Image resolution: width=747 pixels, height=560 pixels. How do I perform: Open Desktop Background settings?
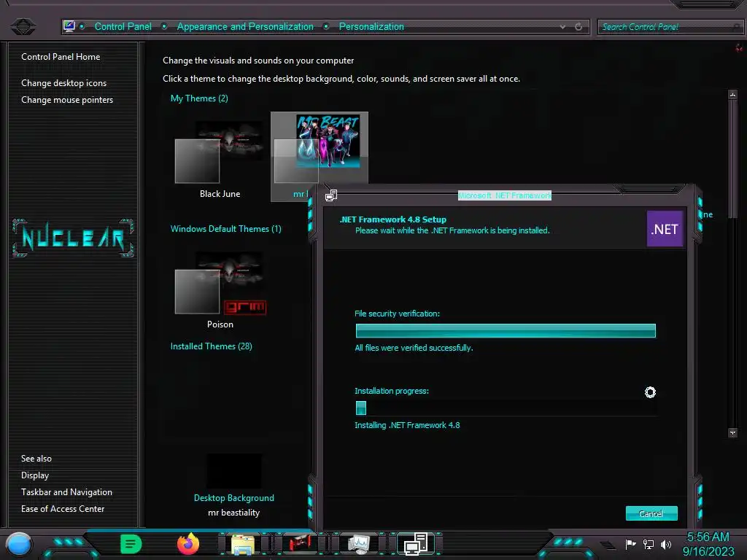click(x=234, y=497)
